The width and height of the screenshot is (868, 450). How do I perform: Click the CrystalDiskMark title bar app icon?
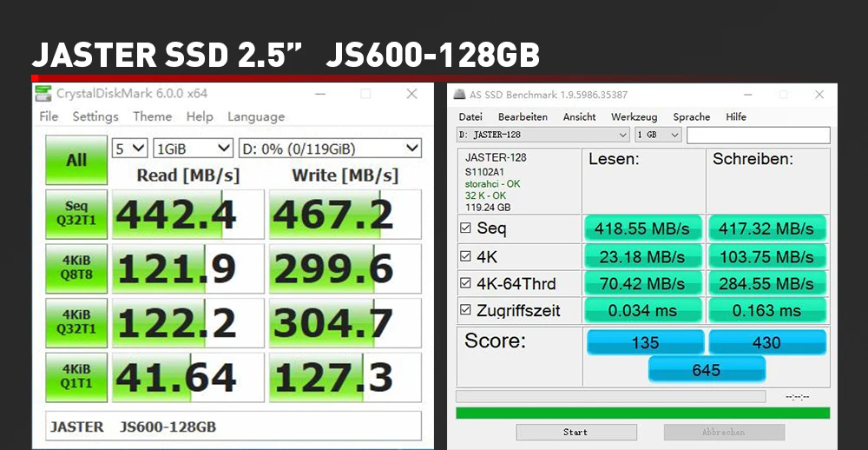coord(43,93)
